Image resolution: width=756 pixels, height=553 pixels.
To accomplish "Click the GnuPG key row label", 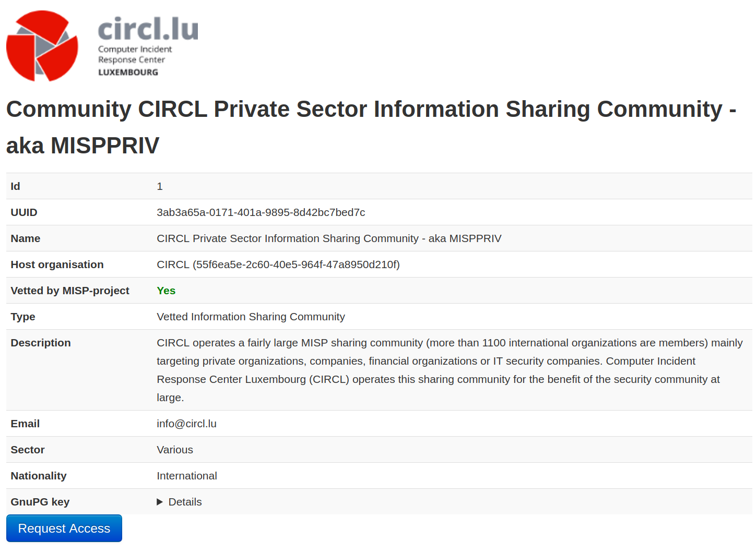I will tap(40, 502).
